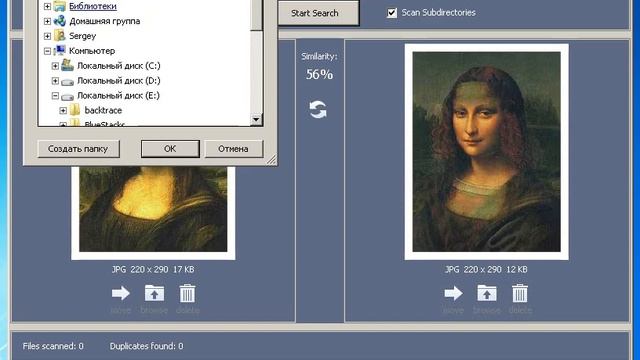640x360 pixels.
Task: Click the right Mona Lisa image preview
Action: point(487,151)
